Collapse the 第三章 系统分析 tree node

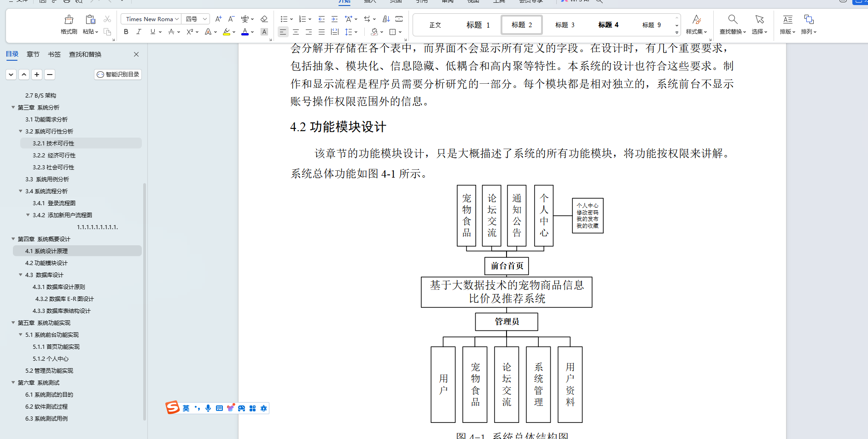click(13, 107)
